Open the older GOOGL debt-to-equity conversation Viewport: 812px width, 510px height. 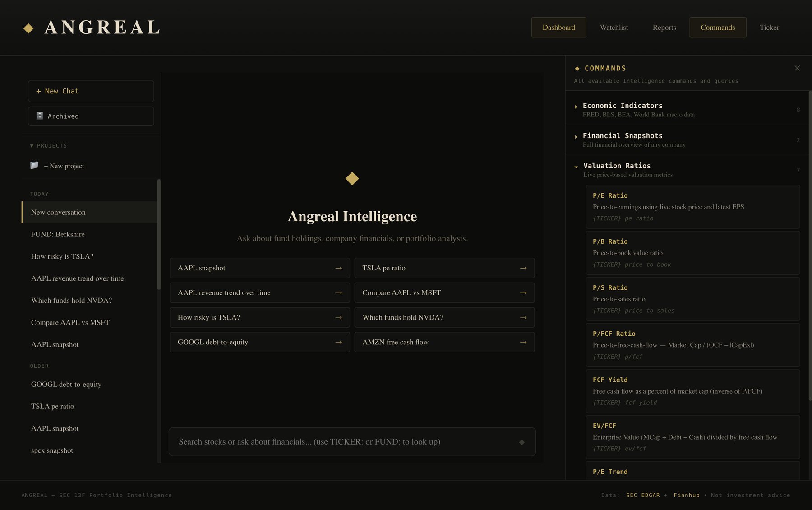tap(89, 384)
